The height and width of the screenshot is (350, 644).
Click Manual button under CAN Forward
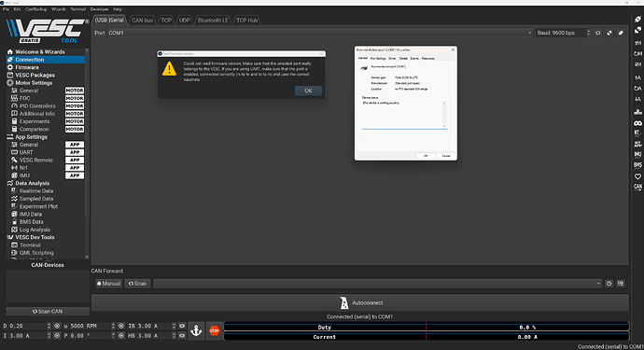click(108, 284)
